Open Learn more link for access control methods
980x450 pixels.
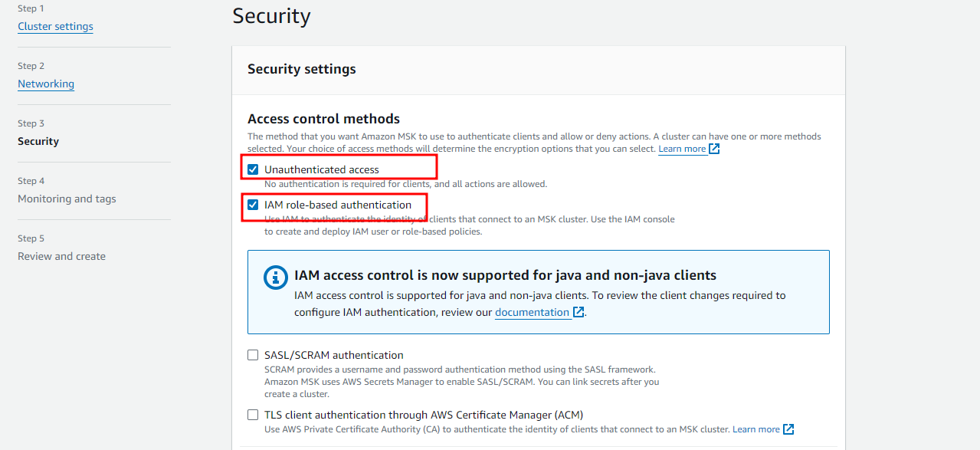coord(682,149)
